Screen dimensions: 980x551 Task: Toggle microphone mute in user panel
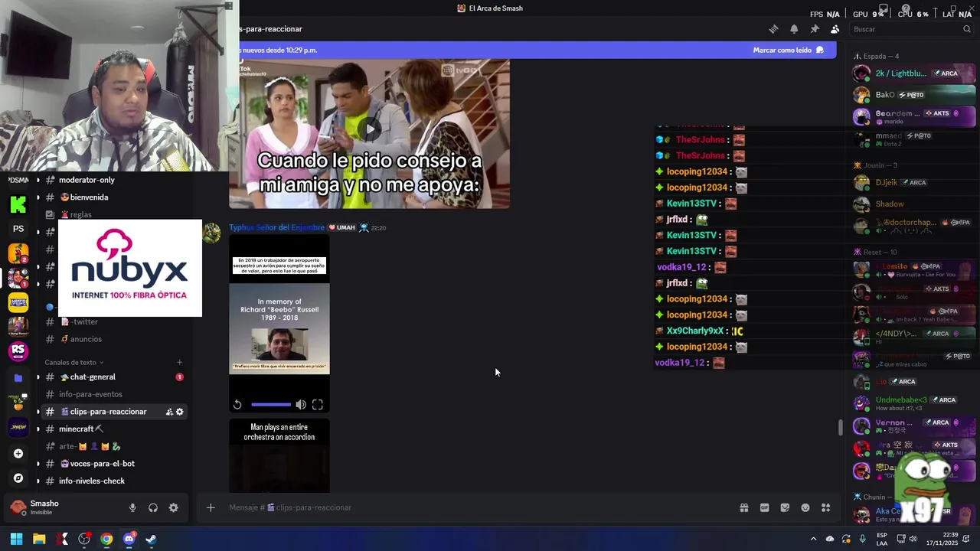tap(132, 507)
